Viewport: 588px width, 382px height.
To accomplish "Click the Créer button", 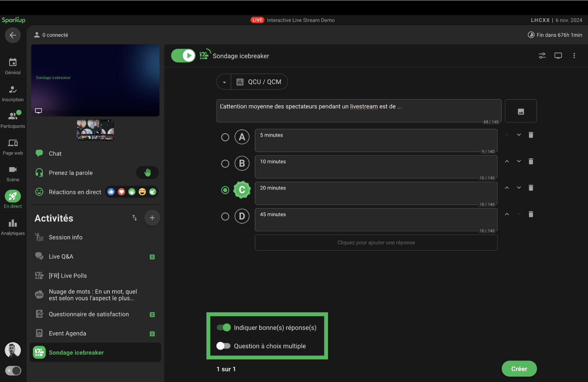I will [519, 369].
